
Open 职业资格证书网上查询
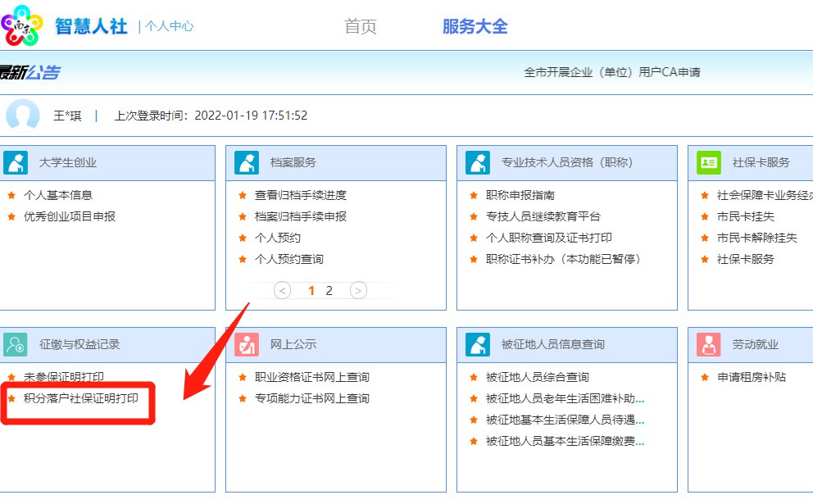[312, 377]
